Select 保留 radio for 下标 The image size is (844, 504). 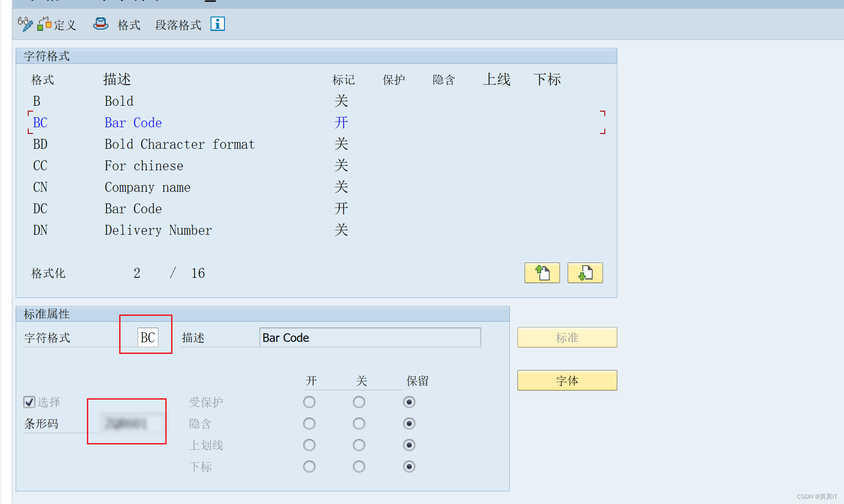[x=409, y=466]
